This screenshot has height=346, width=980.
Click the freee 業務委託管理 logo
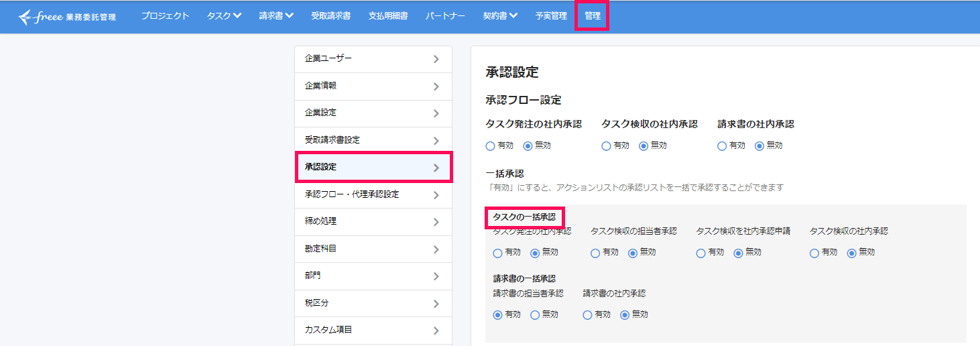tap(67, 17)
